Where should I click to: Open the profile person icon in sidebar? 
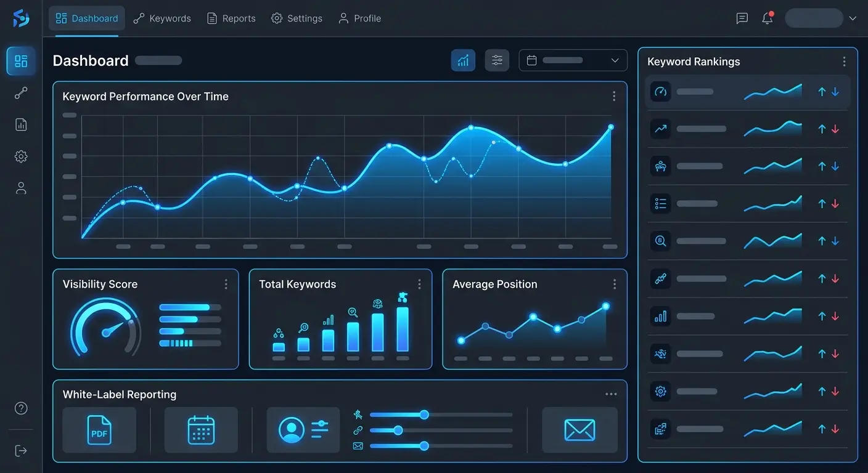[x=21, y=188]
